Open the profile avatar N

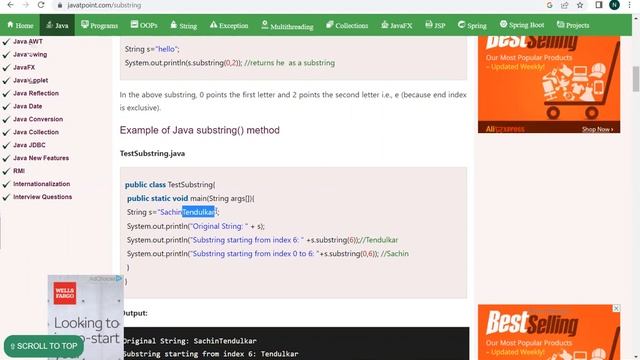point(614,5)
